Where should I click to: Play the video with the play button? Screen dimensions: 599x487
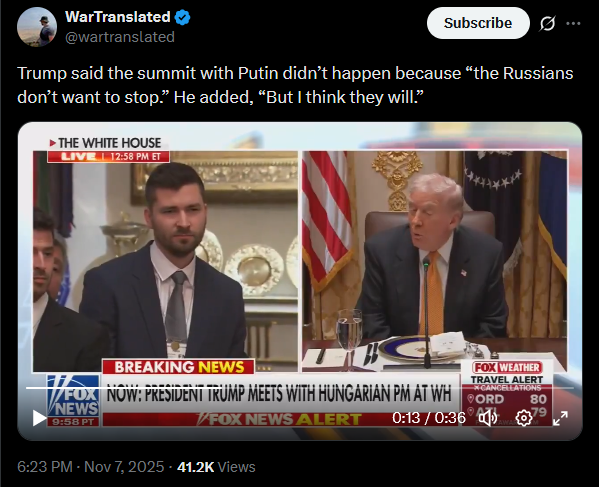(39, 418)
